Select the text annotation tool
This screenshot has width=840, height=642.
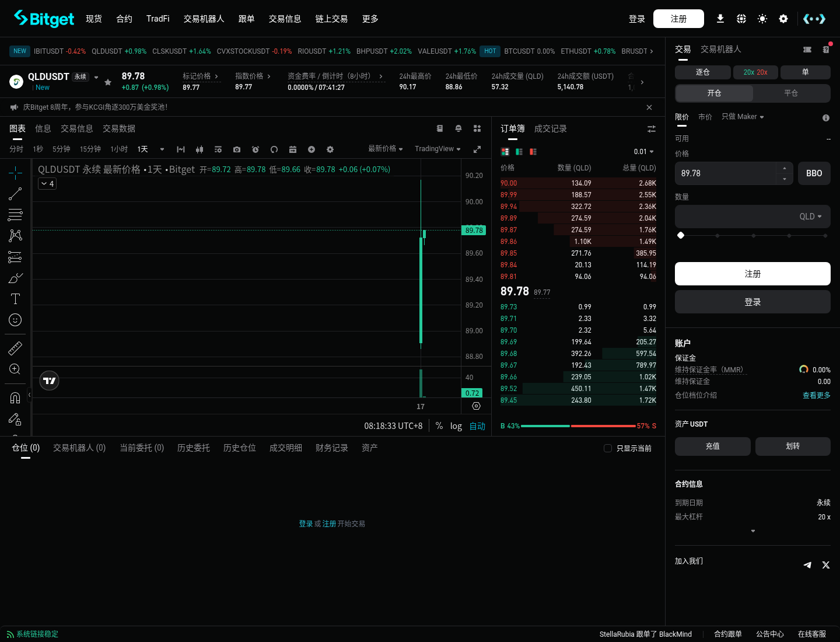coord(15,299)
